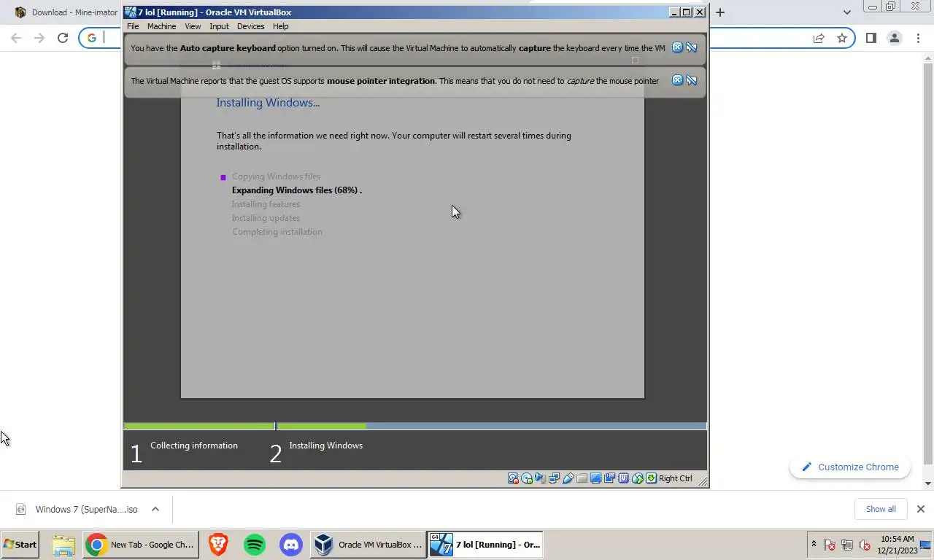Click the Chrome forward arrow
Image resolution: width=934 pixels, height=560 pixels.
coord(39,38)
